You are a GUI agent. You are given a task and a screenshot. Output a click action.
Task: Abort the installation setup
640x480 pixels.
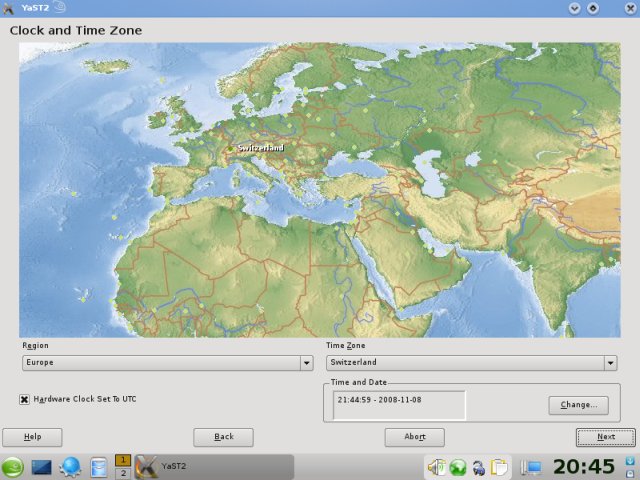415,437
